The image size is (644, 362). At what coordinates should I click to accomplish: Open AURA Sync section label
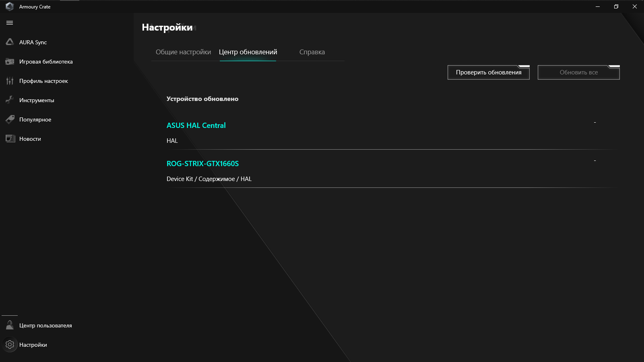pos(33,42)
